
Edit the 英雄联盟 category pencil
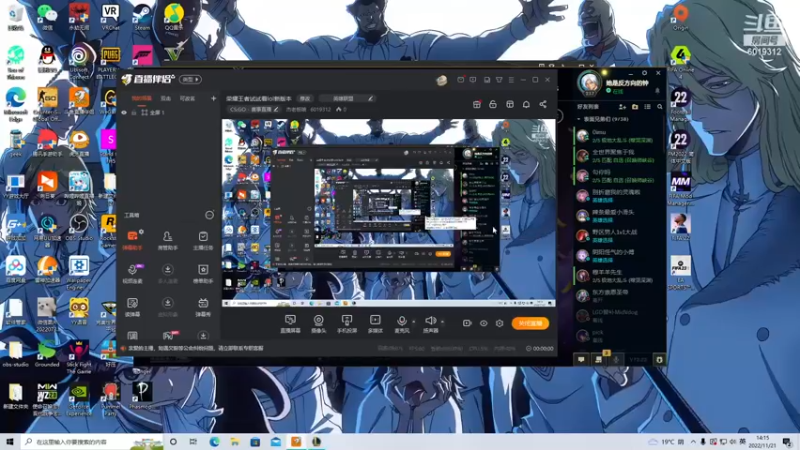point(370,98)
